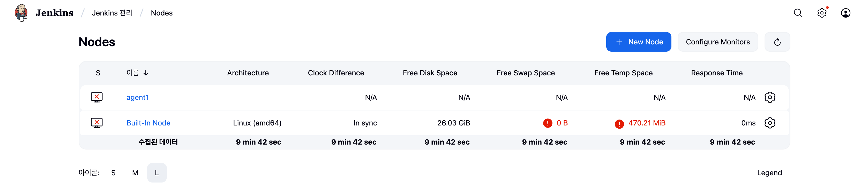Image resolution: width=868 pixels, height=190 pixels.
Task: Go to Jenkins 관리 breadcrumb
Action: [x=112, y=13]
